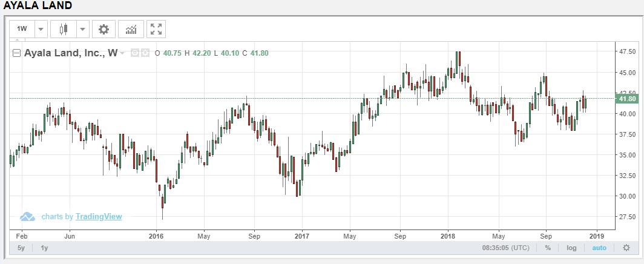644x264 pixels.
Task: Toggle auto scale in bottom bar
Action: tap(599, 248)
